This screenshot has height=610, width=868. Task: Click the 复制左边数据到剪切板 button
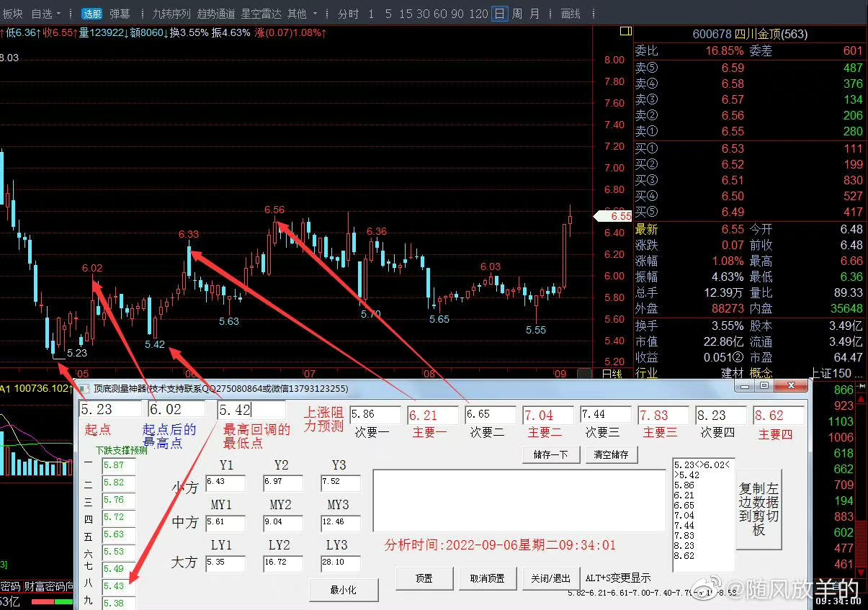pyautogui.click(x=759, y=509)
